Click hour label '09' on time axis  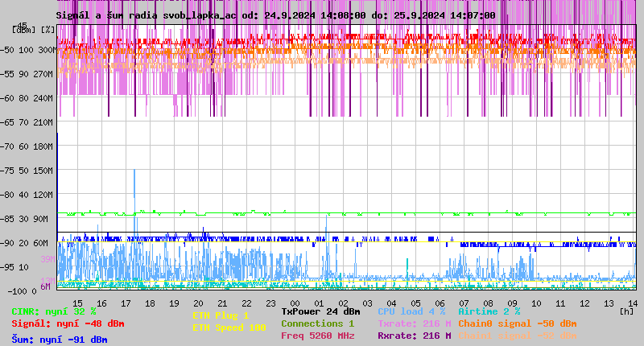512,303
